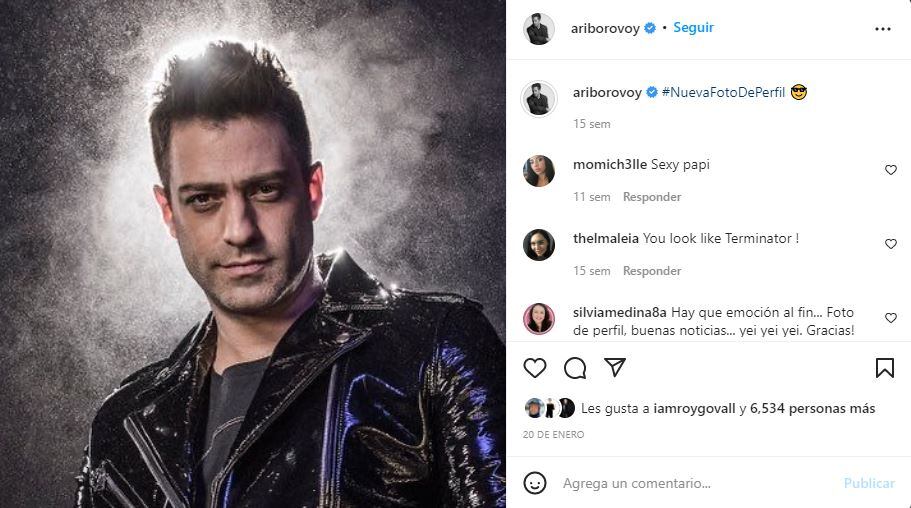Open silviamedina8a's profile avatar
This screenshot has height=508, width=911.
(x=539, y=318)
